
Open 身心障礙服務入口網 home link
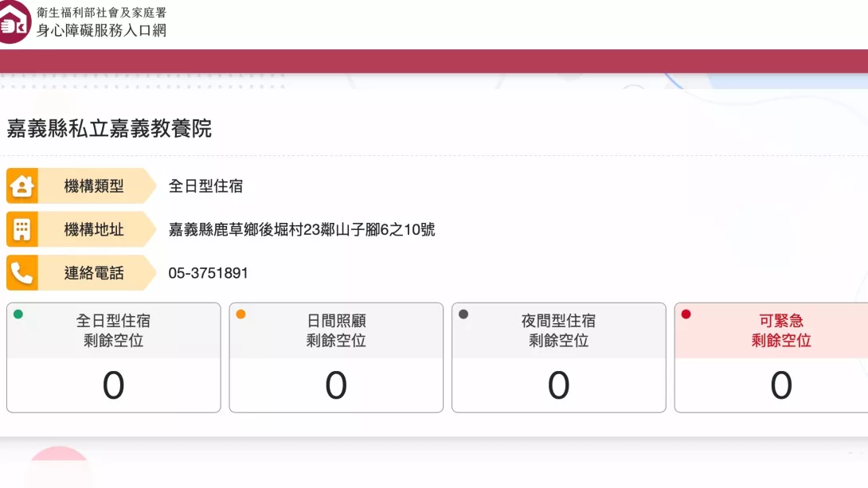pos(101,30)
